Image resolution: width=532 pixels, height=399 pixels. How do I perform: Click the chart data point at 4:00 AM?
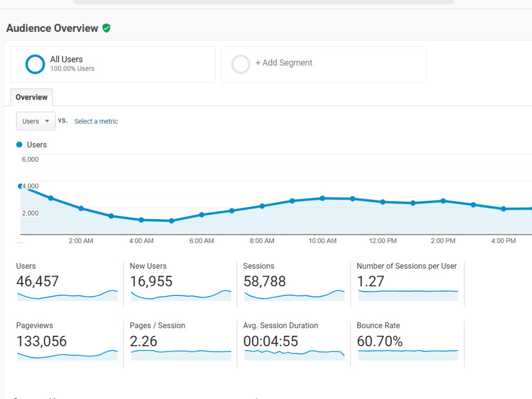tap(142, 220)
